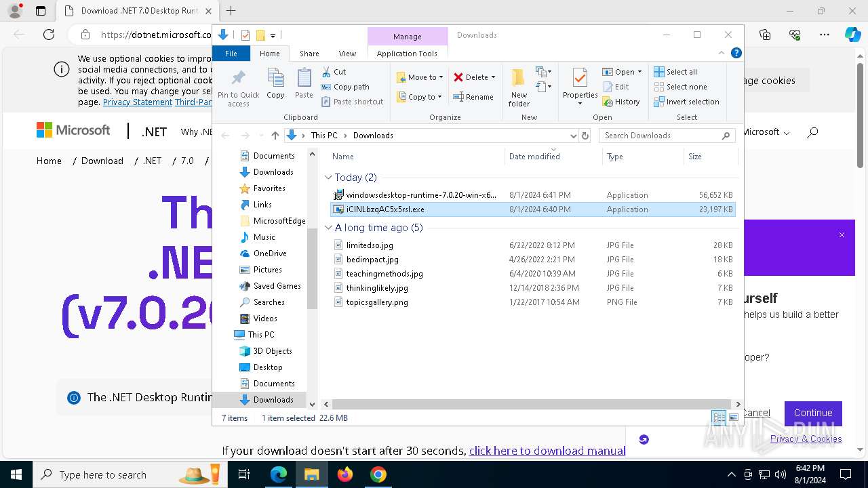Click the History icon in Open group
This screenshot has width=868, height=488.
coord(607,102)
